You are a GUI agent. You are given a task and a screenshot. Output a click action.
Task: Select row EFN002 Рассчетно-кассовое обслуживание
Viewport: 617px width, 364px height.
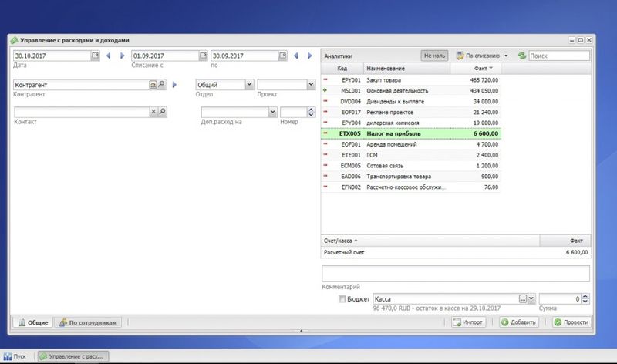click(x=411, y=187)
